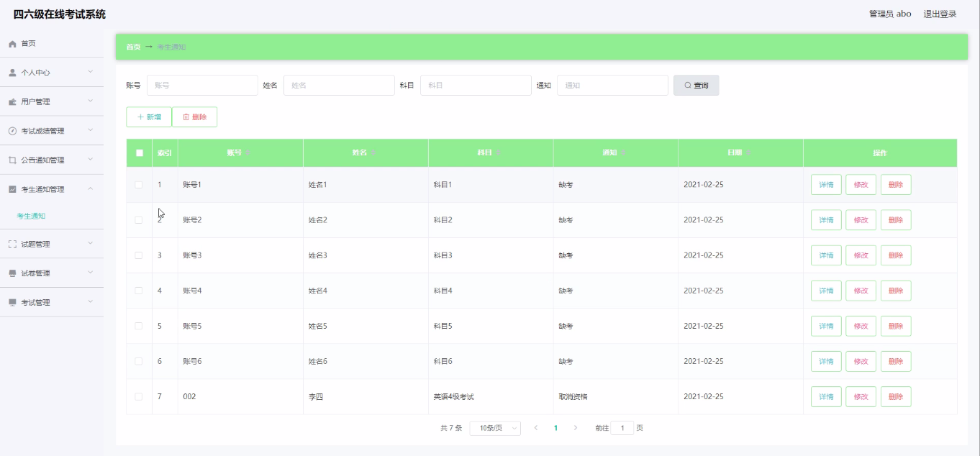The width and height of the screenshot is (980, 456).
Task: Check the checkbox for row 账号2
Action: (139, 220)
